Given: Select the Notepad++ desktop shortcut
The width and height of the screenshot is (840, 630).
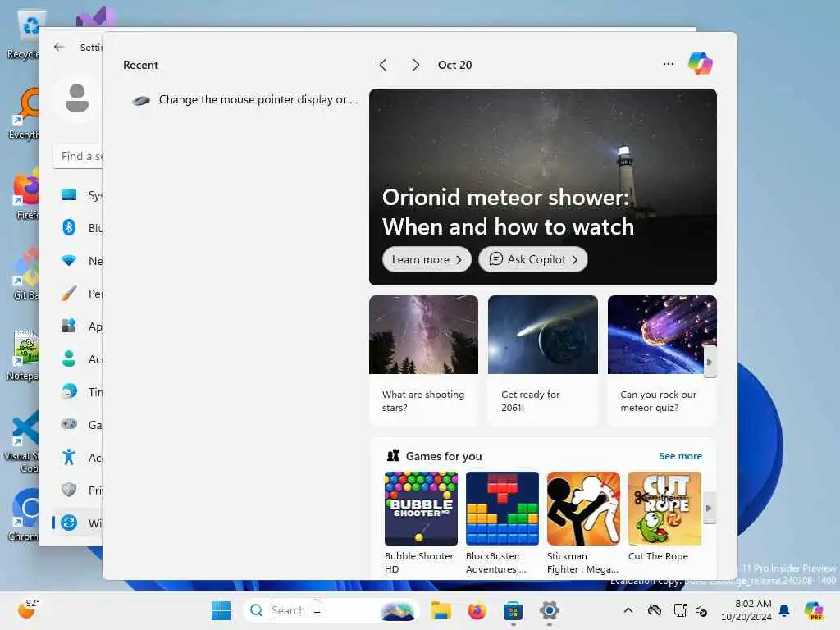Looking at the screenshot, I should tap(24, 354).
